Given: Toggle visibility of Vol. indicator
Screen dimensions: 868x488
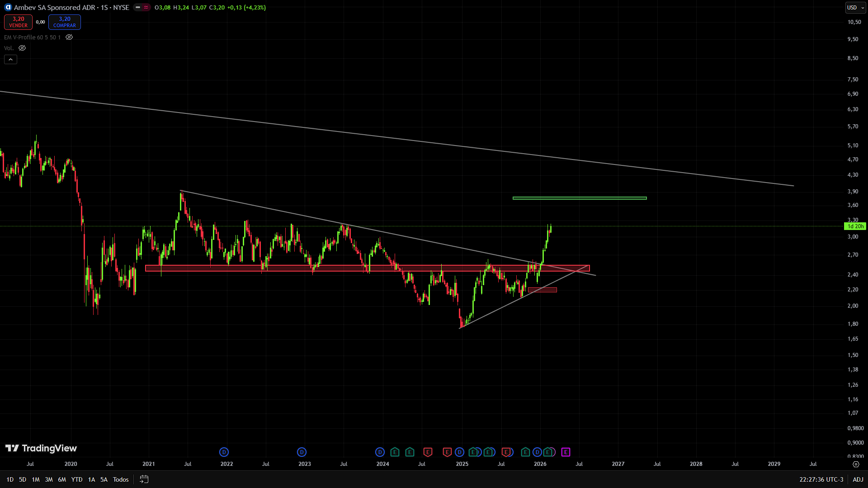Looking at the screenshot, I should (x=22, y=48).
